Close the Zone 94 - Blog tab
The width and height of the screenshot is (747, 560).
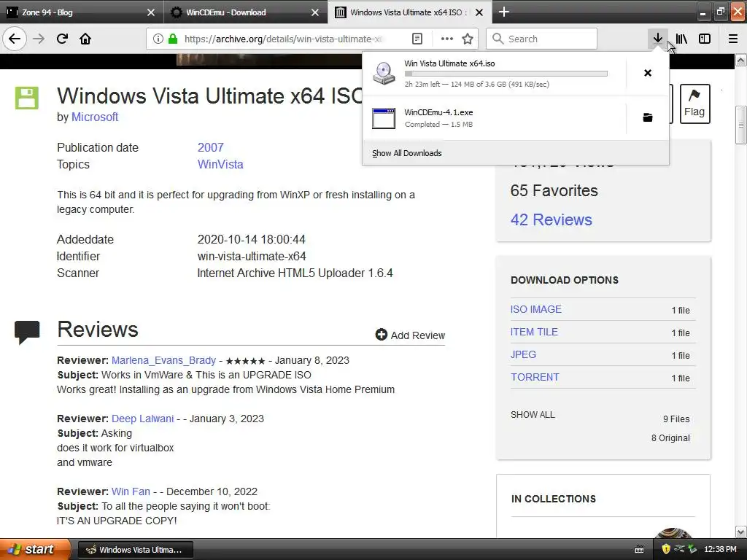(x=151, y=12)
